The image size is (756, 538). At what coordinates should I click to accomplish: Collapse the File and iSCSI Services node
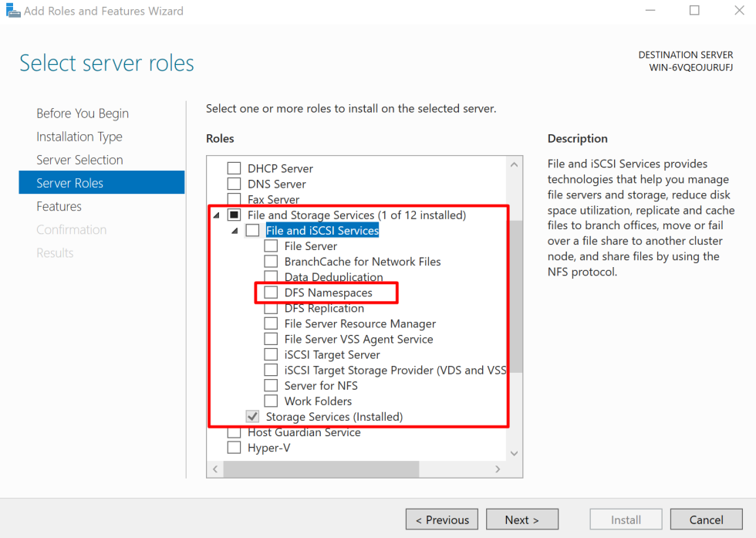(235, 230)
